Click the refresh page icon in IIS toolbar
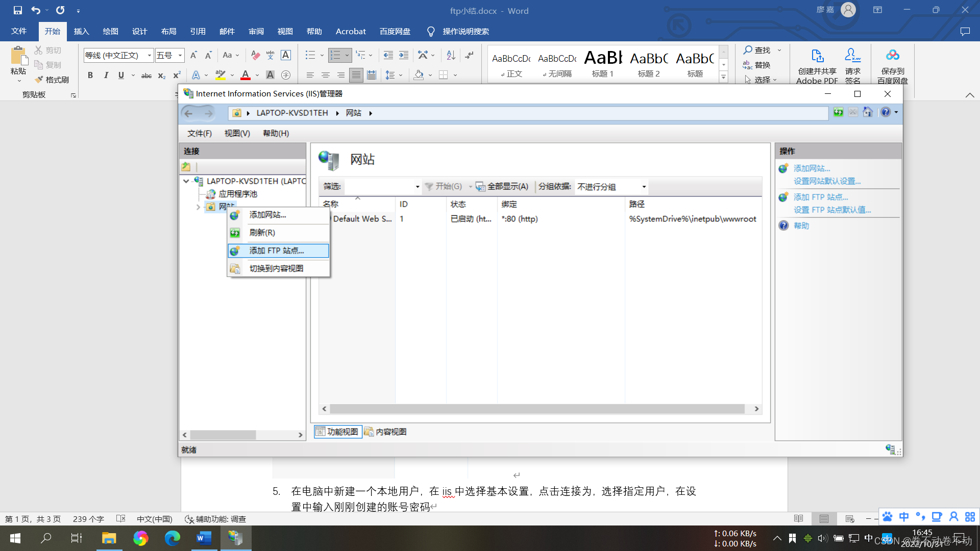The height and width of the screenshot is (551, 980). (x=838, y=112)
